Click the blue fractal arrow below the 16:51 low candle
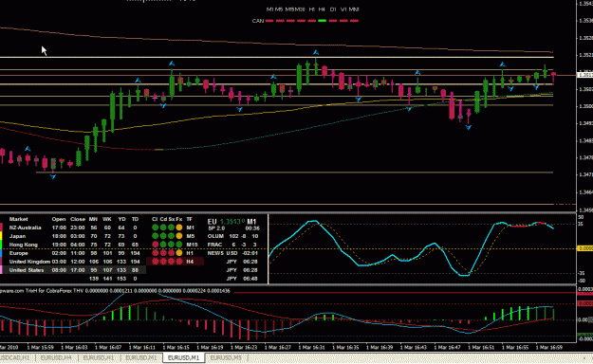Image resolution: width=593 pixels, height=364 pixels. (x=469, y=128)
